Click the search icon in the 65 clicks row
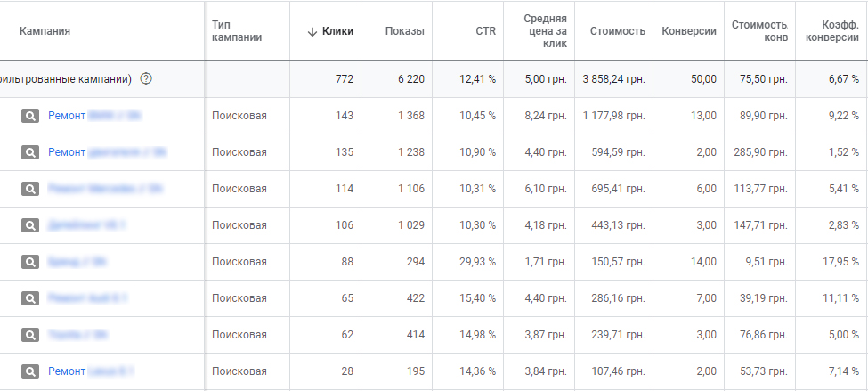The image size is (868, 391). 30,298
